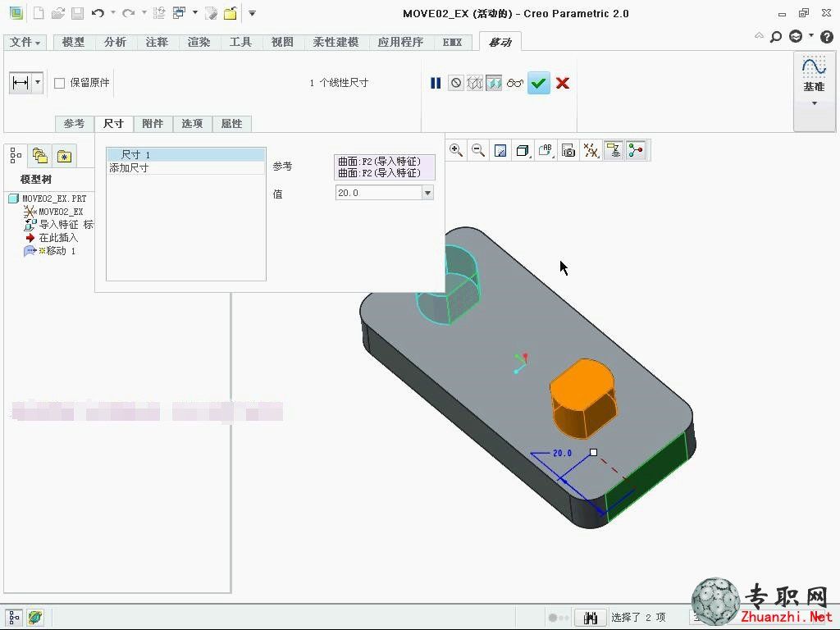Switch to the 柔性建模 ribbon tab
The image size is (840, 630).
[336, 42]
